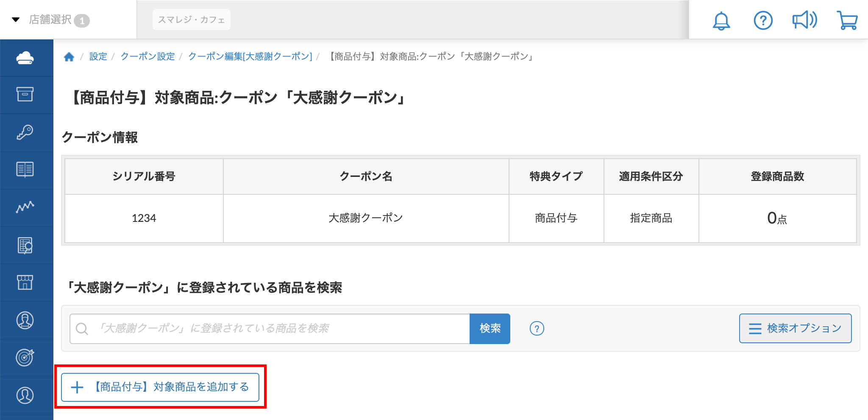
Task: Click the cloud icon at the sidebar top
Action: point(25,58)
